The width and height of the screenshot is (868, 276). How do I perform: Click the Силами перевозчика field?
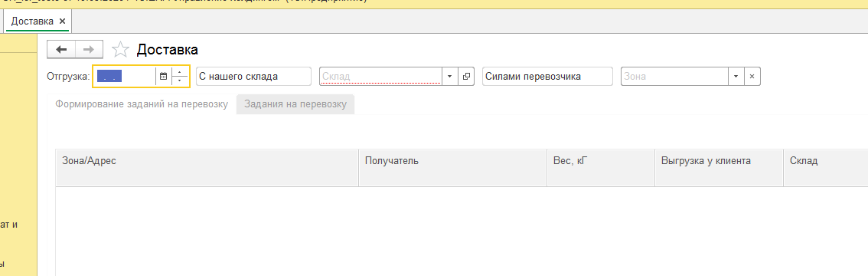547,77
